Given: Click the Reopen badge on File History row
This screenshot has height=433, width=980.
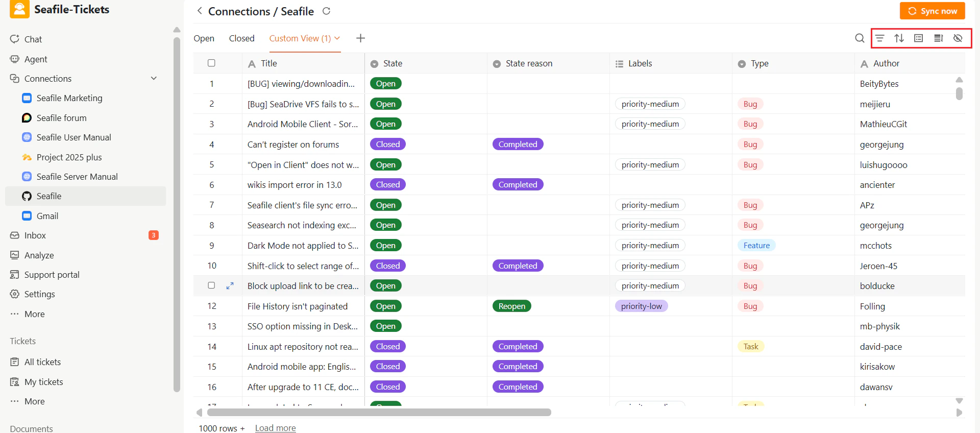Looking at the screenshot, I should pyautogui.click(x=511, y=306).
